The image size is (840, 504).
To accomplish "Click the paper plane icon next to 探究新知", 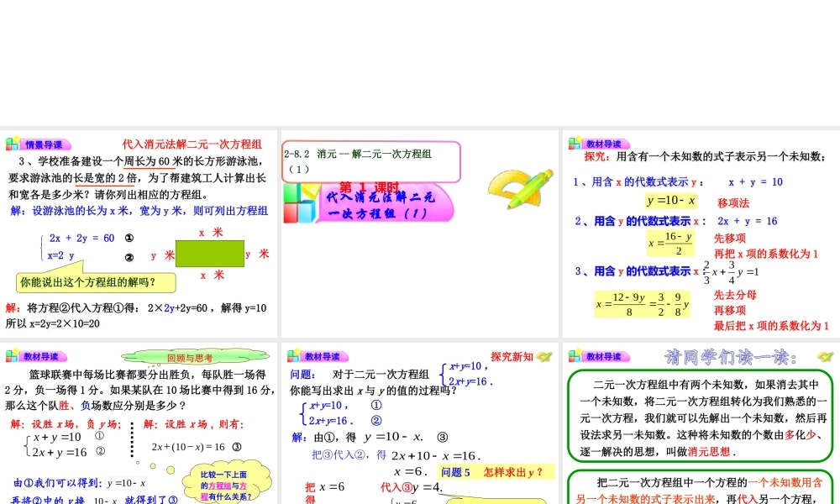I will (x=543, y=356).
